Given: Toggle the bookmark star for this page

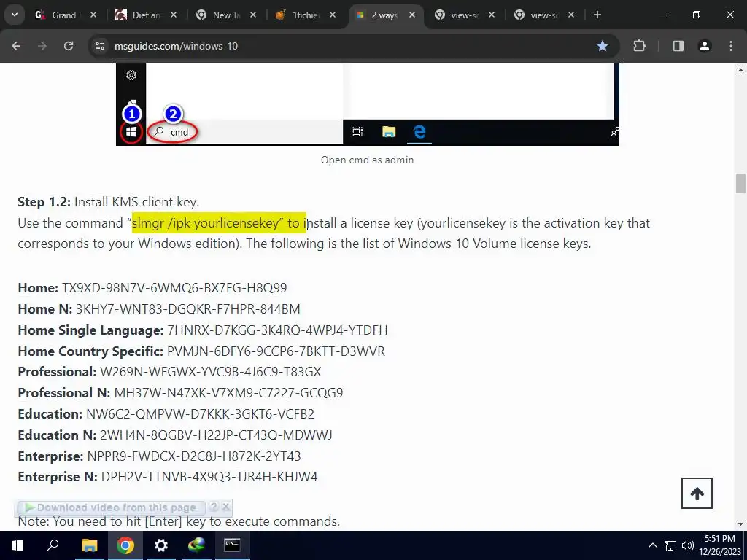Looking at the screenshot, I should point(602,46).
